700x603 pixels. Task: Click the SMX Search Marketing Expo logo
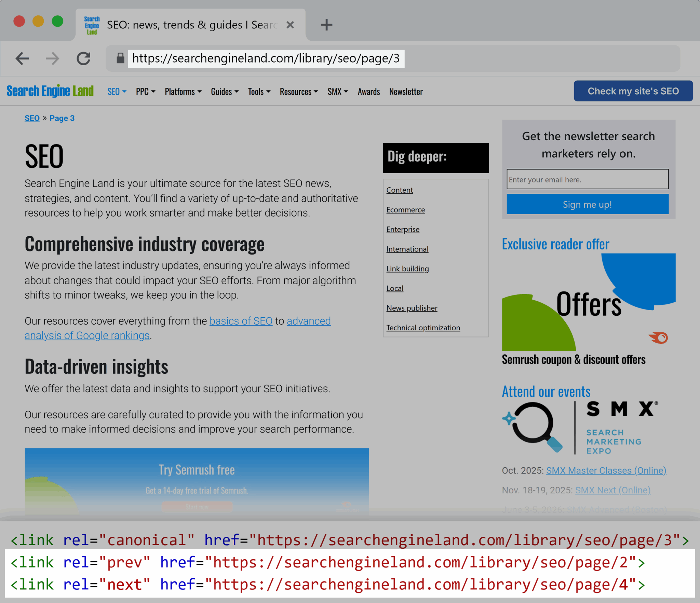point(580,428)
